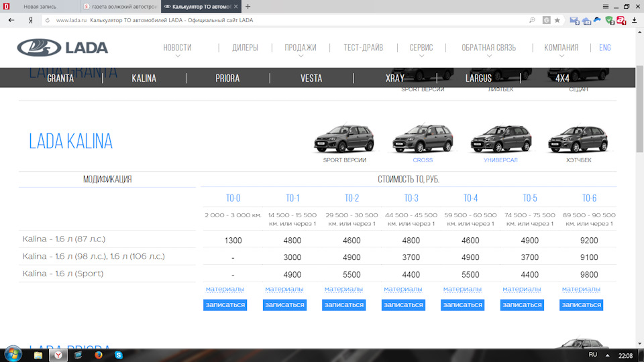644x362 pixels.
Task: Go back with the browser back arrow
Action: pos(11,20)
